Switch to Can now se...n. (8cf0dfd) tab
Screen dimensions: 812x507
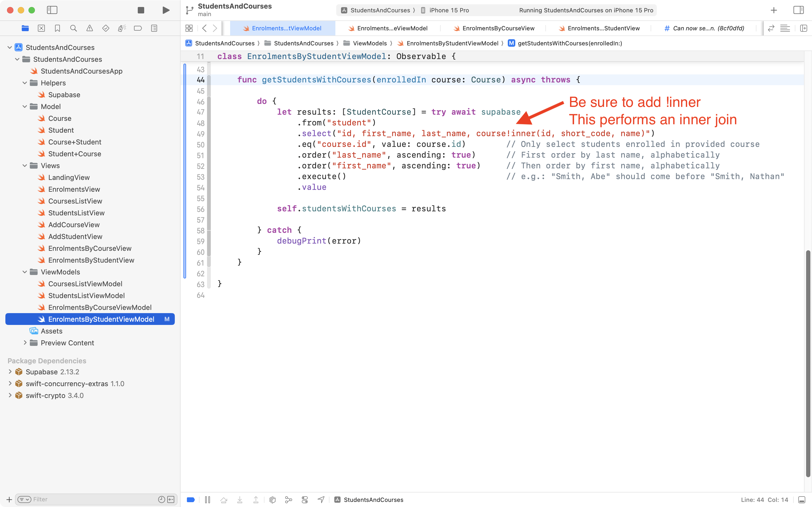click(x=708, y=28)
